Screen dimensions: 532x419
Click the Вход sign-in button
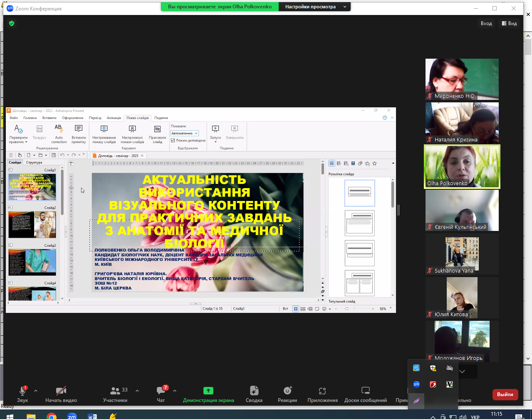(486, 23)
